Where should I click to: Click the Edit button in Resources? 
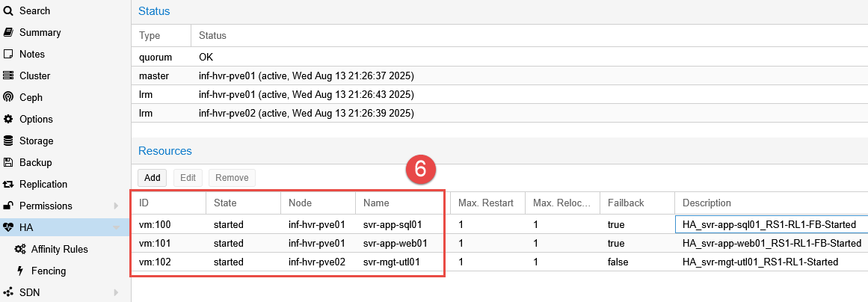(x=188, y=178)
